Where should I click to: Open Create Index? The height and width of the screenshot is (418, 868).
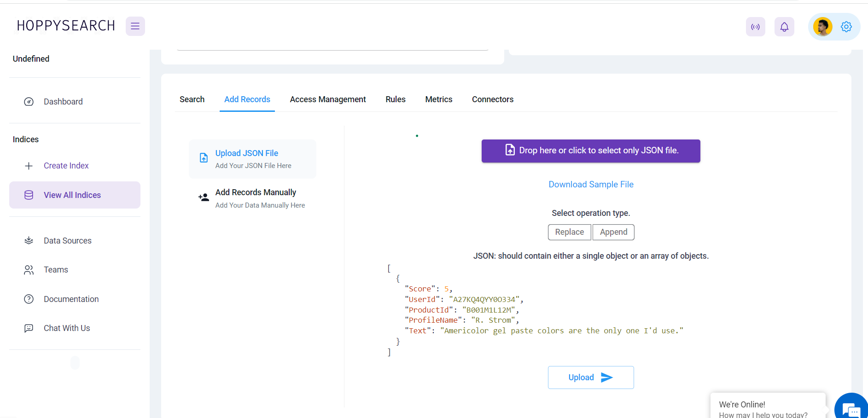(66, 166)
